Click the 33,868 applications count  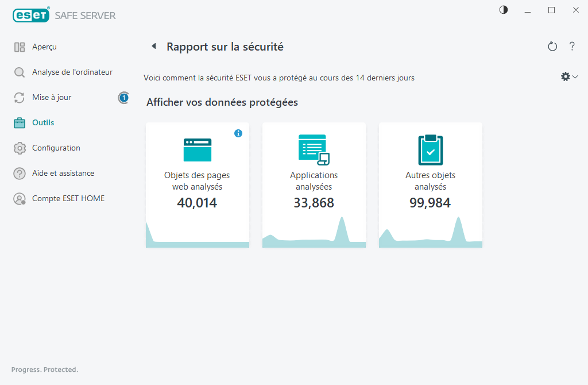(314, 203)
